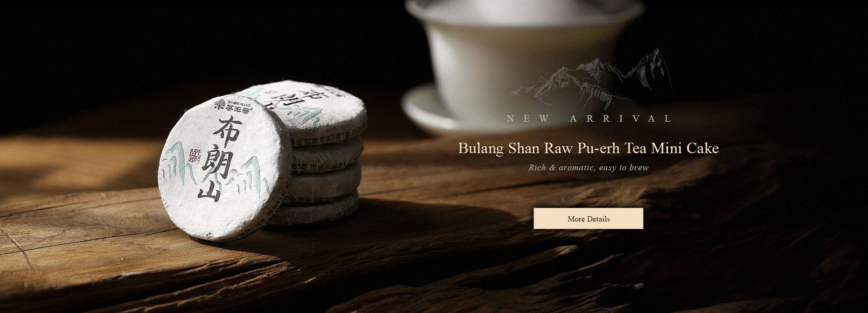Click the 'Rich & aromatic, easy to brew' tagline

pyautogui.click(x=588, y=168)
